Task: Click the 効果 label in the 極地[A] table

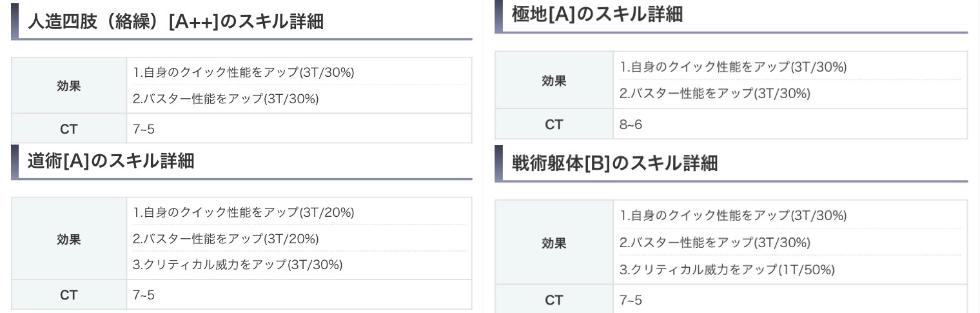Action: 554,81
